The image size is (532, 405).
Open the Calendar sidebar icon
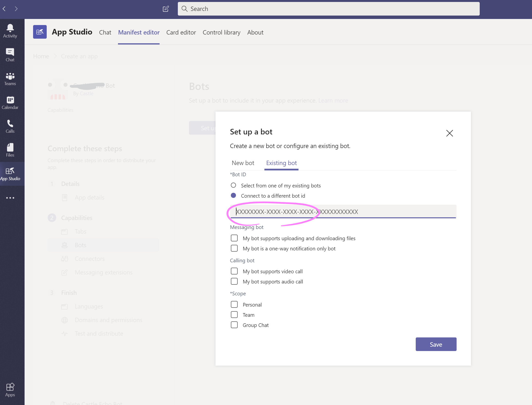point(10,102)
